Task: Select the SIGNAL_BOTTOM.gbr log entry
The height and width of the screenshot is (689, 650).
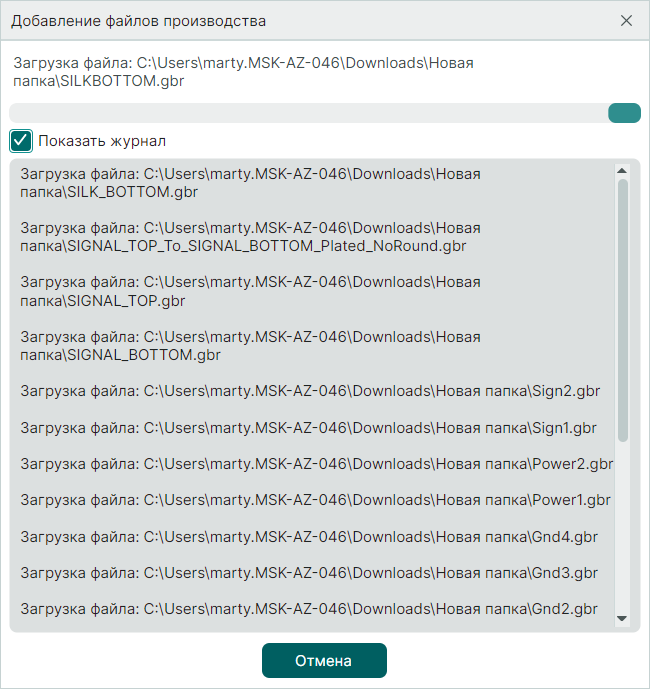Action: [x=251, y=346]
